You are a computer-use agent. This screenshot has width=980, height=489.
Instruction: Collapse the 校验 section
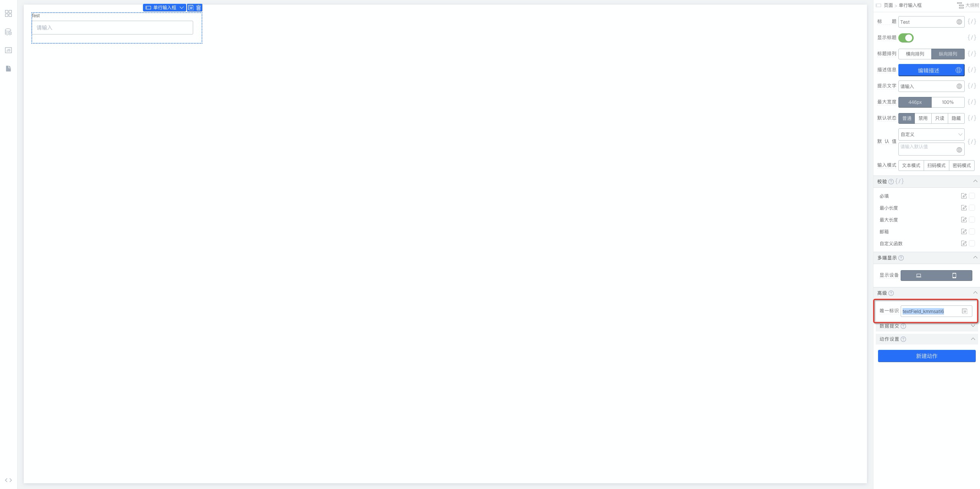(975, 181)
